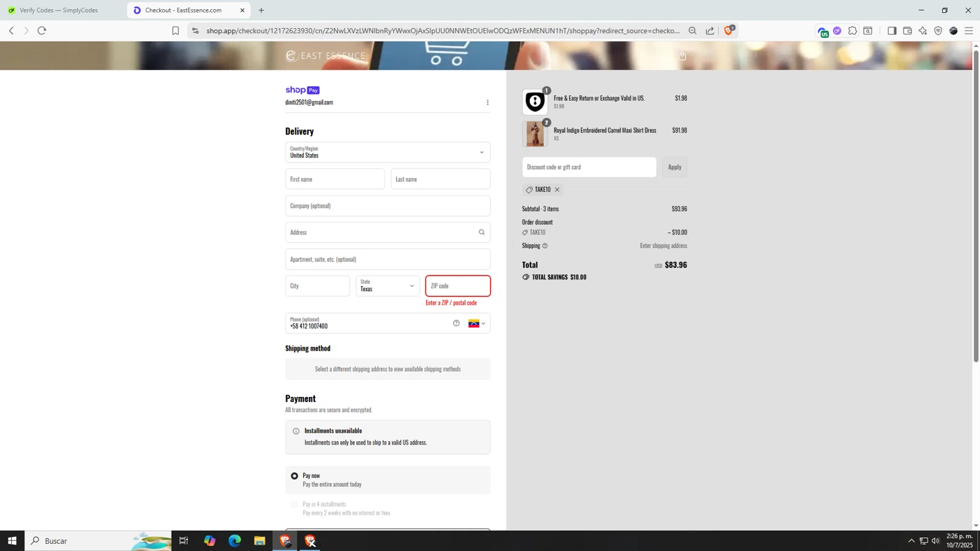Open volume control in system tray

tap(936, 541)
